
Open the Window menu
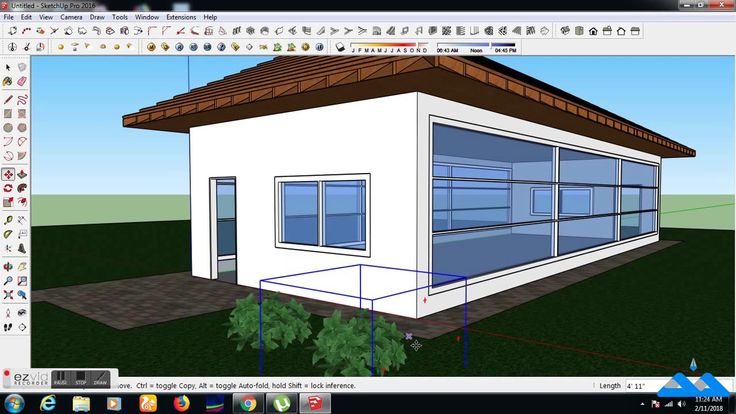coord(147,17)
